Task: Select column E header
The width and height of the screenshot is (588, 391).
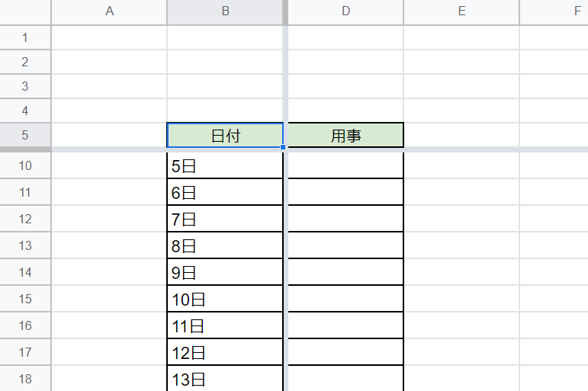Action: (461, 11)
